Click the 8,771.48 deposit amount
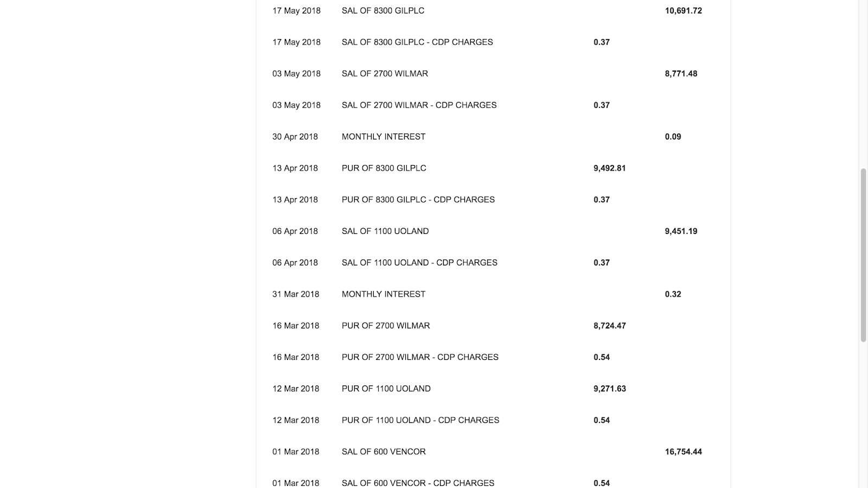Image resolution: width=868 pixels, height=488 pixels. [x=681, y=74]
